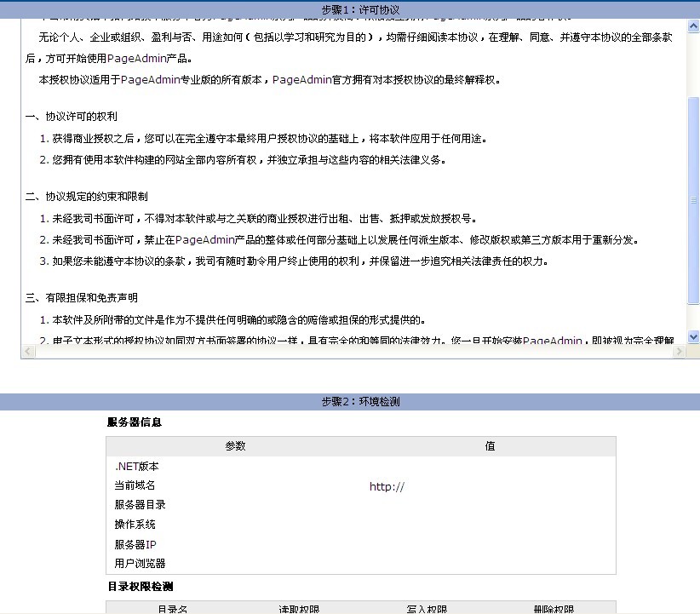The image size is (700, 614).
Task: Click the 服务器信息 section heading
Action: click(135, 422)
